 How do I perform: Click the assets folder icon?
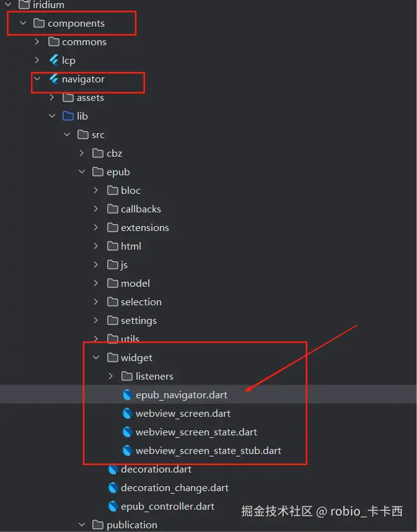68,97
